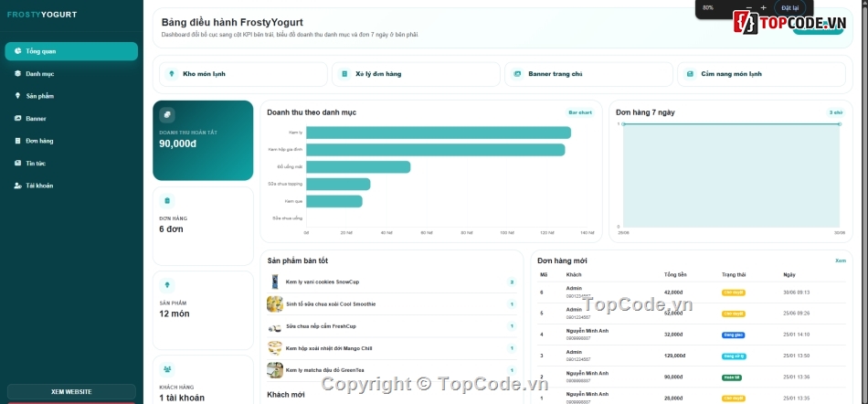This screenshot has height=404, width=868.
Task: Click the Kho món lạnh shortcut icon
Action: [x=172, y=74]
